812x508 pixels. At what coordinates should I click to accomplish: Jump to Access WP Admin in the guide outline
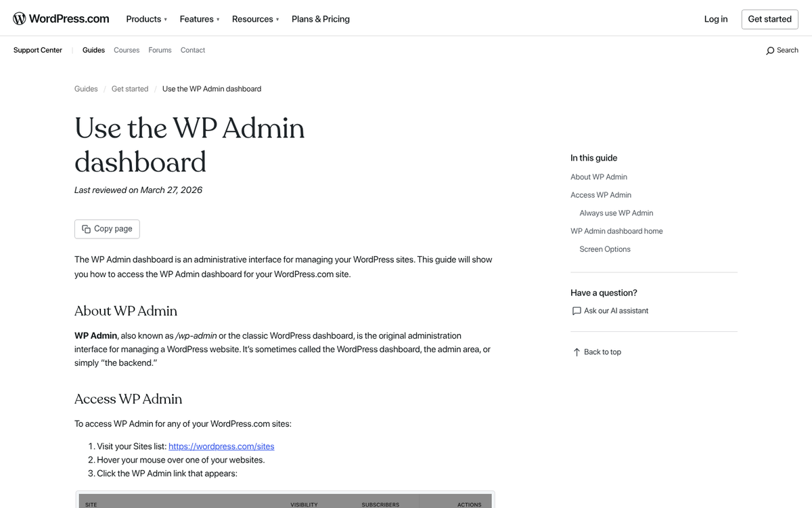[601, 194]
